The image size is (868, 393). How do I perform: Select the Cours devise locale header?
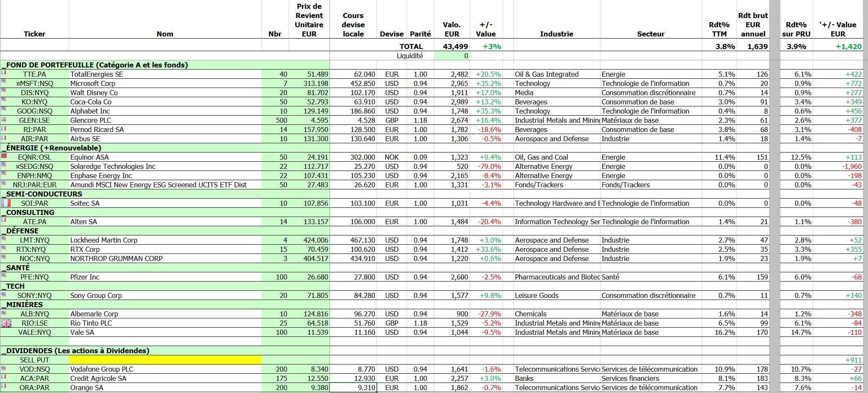pyautogui.click(x=353, y=25)
